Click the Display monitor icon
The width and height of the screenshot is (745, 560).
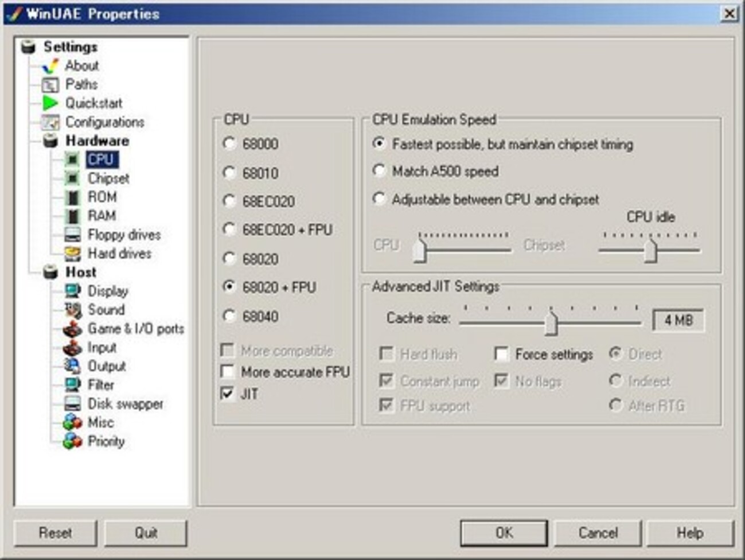72,291
